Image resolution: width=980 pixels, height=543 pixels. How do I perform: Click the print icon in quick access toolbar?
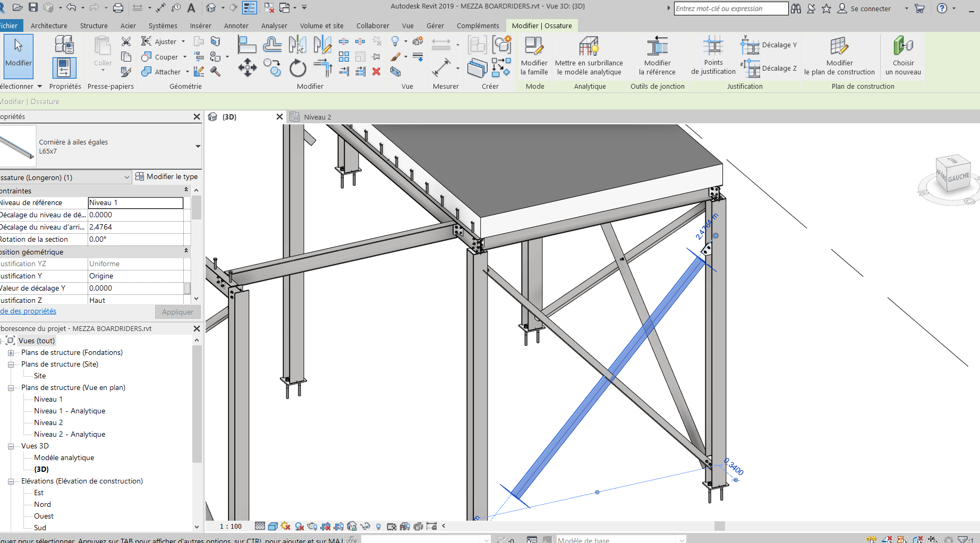click(x=118, y=8)
